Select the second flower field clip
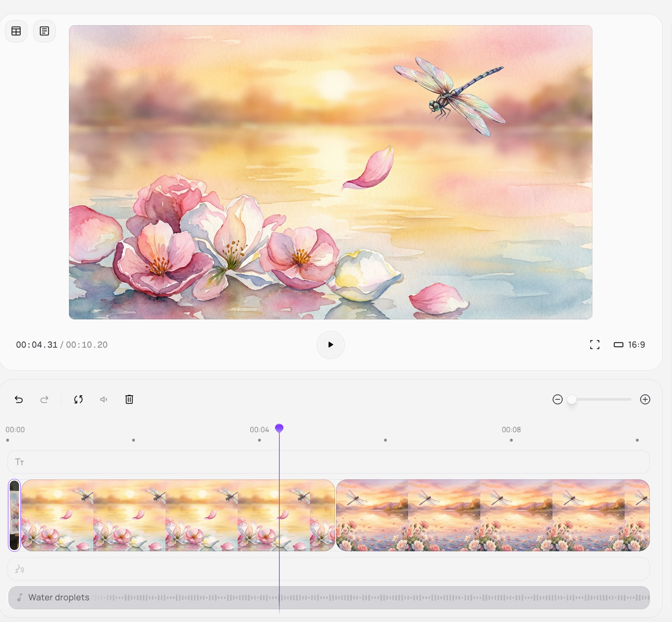 click(493, 515)
